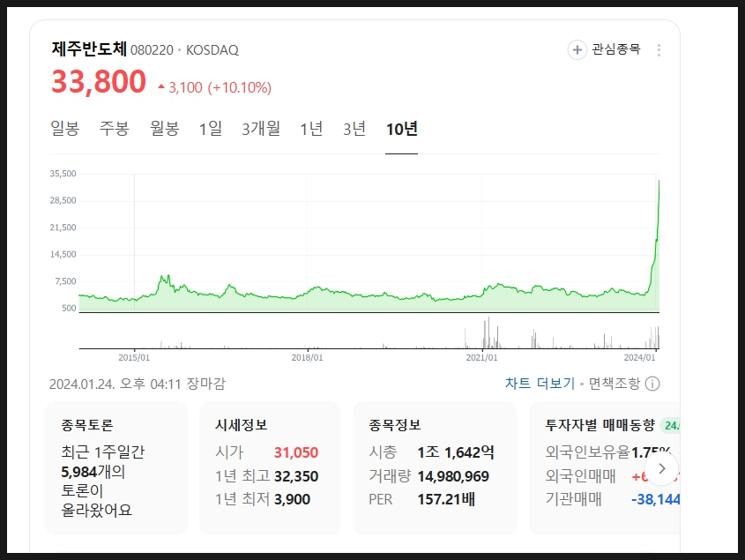Click the PER value 157.21배
The width and height of the screenshot is (745, 560).
(x=446, y=500)
